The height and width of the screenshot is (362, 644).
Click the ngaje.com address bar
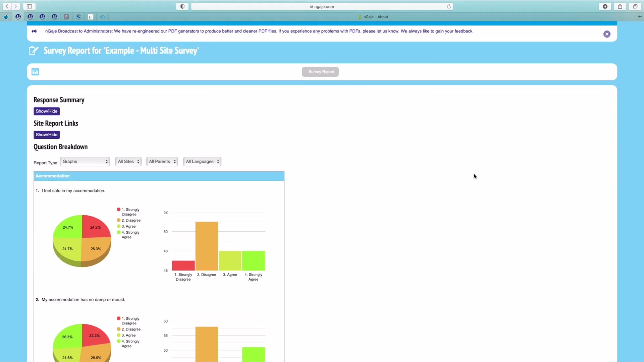[322, 6]
